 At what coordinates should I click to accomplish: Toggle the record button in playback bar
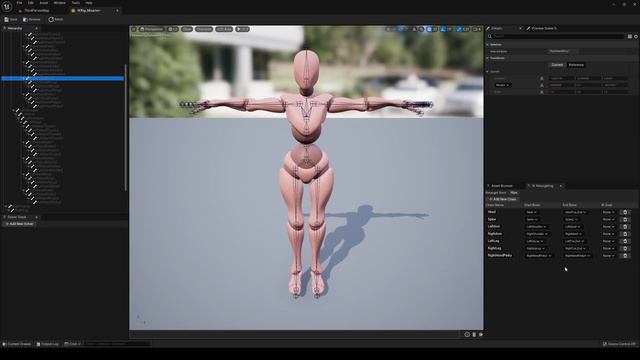pos(467,334)
